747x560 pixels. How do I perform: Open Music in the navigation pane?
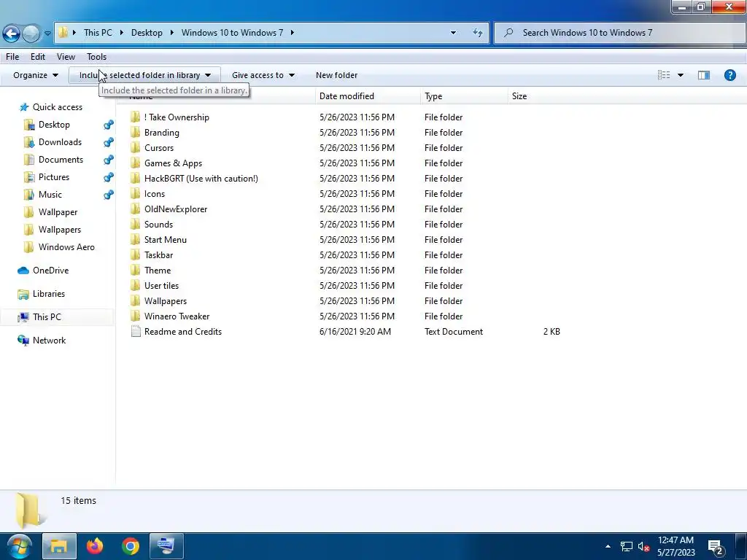coord(50,195)
